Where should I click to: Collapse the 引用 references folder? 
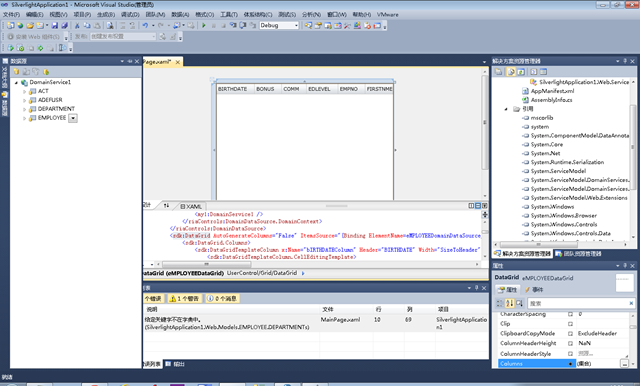click(506, 109)
